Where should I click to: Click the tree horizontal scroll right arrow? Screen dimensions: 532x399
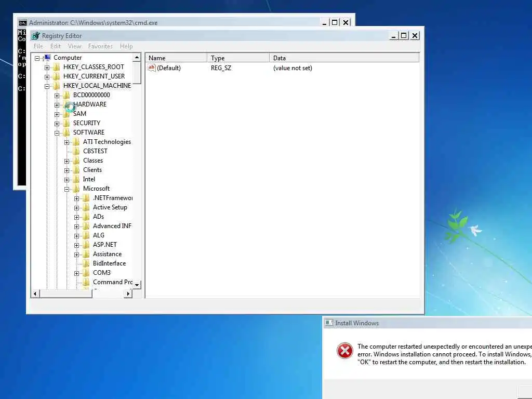pos(128,294)
